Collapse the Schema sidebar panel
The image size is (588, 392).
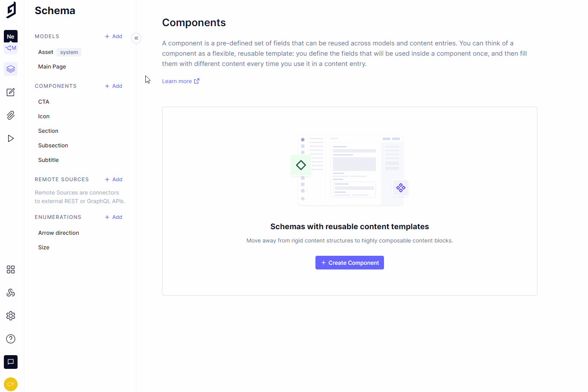pos(136,38)
